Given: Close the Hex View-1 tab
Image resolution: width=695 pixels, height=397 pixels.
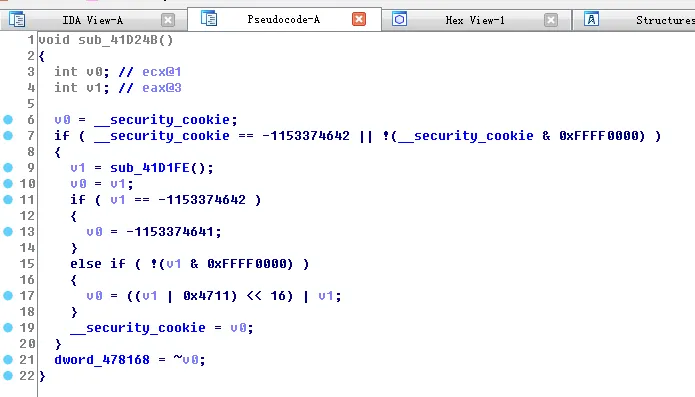Looking at the screenshot, I should click(551, 20).
